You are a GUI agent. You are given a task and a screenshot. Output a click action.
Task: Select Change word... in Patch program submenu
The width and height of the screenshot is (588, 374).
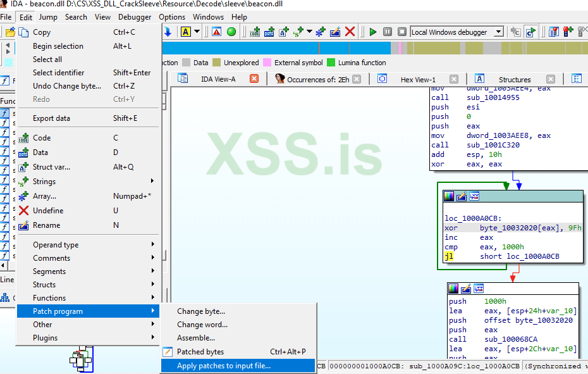[x=238, y=325]
